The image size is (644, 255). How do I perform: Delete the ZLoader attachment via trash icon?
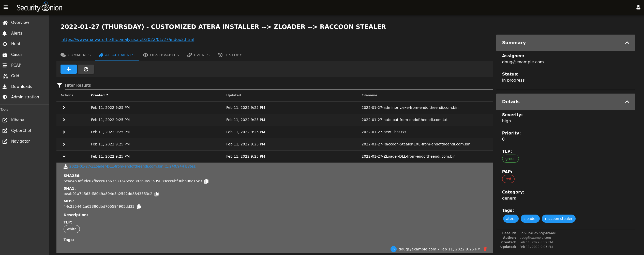[x=485, y=249]
